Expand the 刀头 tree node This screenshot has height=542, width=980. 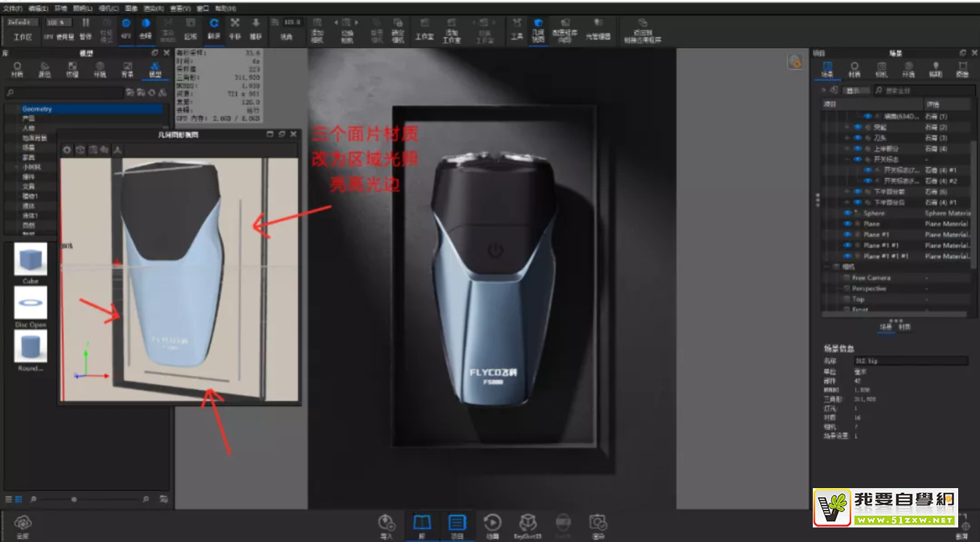point(847,138)
